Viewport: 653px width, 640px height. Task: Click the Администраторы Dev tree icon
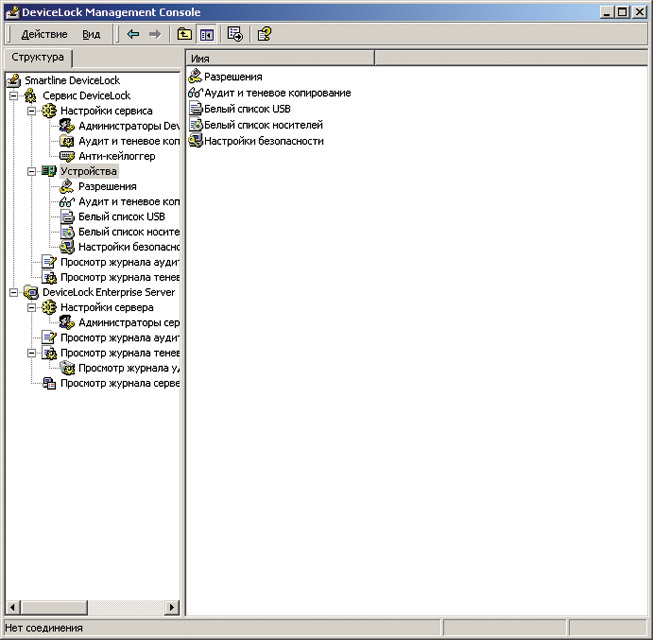67,126
